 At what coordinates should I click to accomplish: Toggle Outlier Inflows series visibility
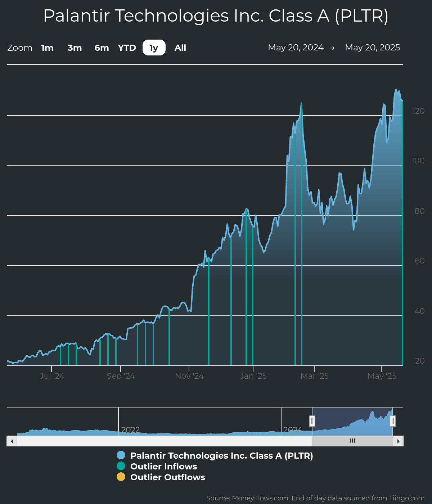[x=157, y=467]
